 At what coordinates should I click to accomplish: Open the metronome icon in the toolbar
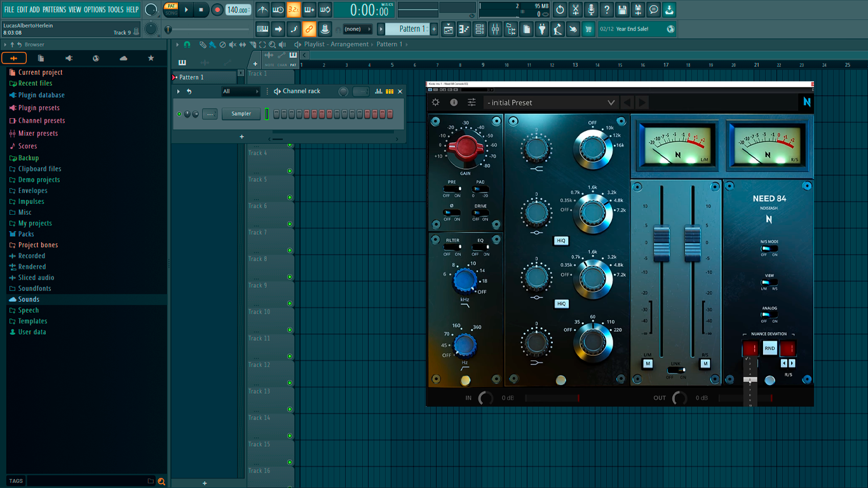click(x=262, y=10)
